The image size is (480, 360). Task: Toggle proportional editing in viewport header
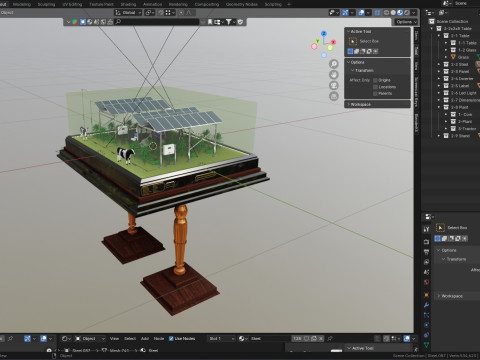181,13
